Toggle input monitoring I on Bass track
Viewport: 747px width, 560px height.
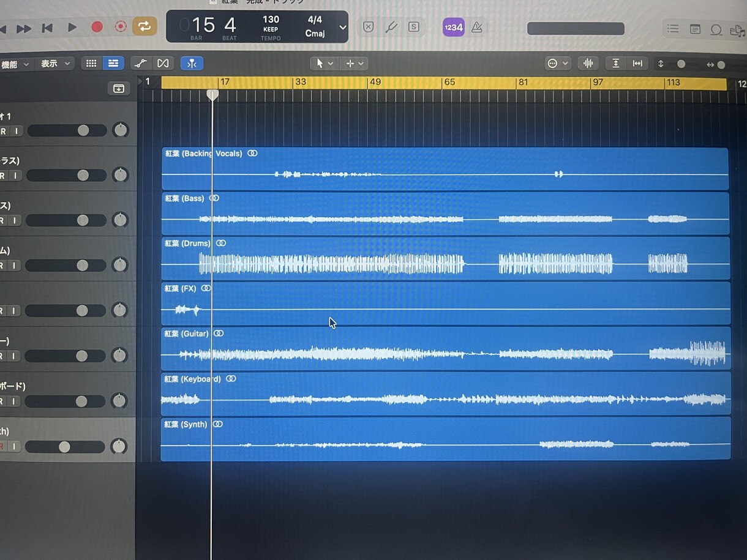pyautogui.click(x=16, y=220)
